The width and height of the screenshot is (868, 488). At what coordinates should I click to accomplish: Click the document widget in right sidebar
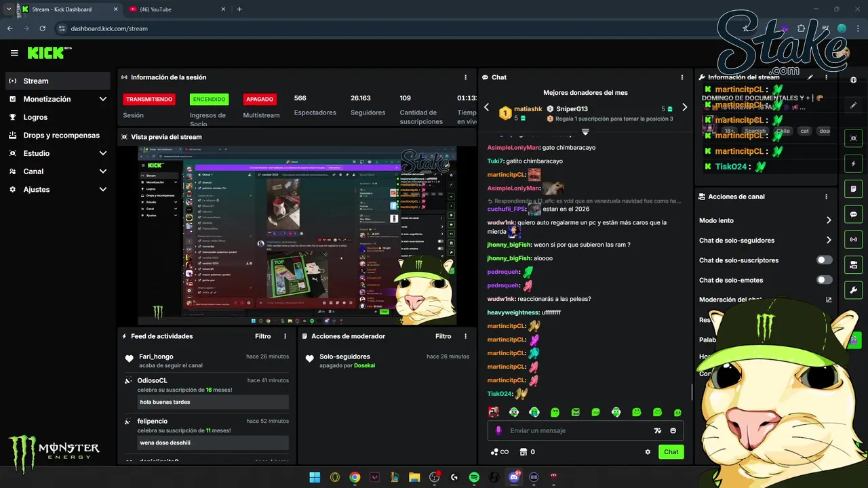coord(854,188)
